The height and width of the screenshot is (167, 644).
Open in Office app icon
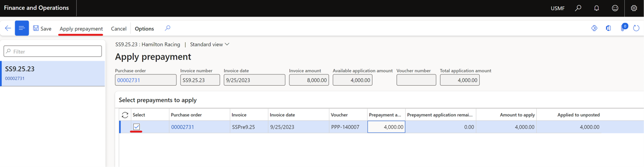(x=608, y=28)
